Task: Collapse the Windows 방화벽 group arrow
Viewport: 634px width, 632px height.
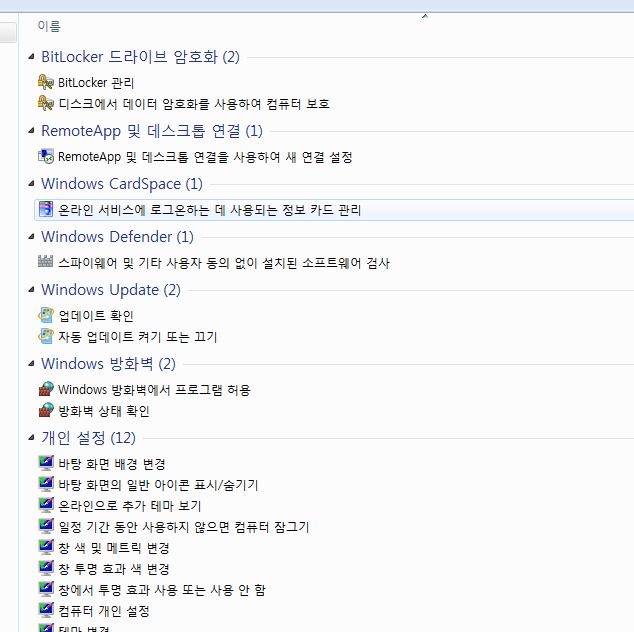Action: click(31, 364)
